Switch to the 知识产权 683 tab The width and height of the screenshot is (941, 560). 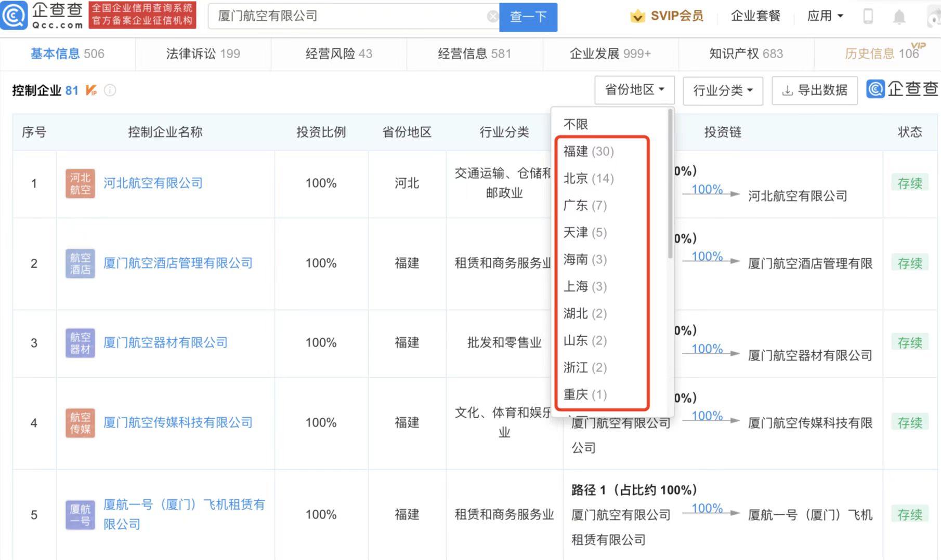point(746,54)
